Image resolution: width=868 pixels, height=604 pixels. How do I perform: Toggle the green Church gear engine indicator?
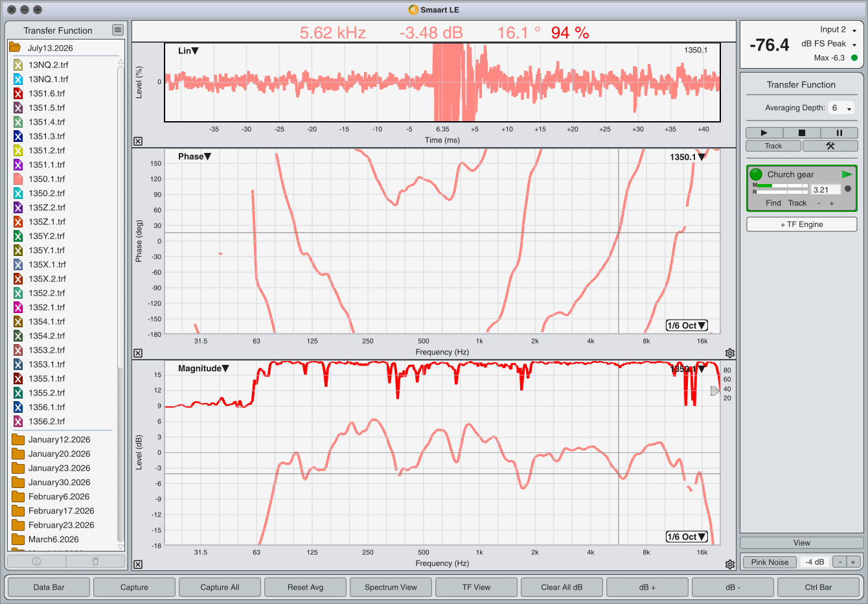click(756, 174)
